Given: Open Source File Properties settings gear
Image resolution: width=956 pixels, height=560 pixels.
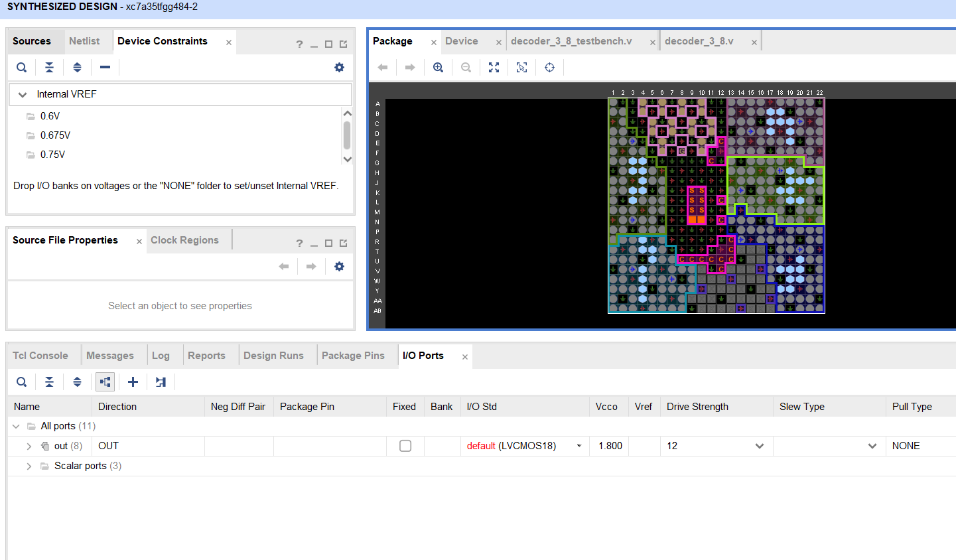Looking at the screenshot, I should [x=339, y=266].
